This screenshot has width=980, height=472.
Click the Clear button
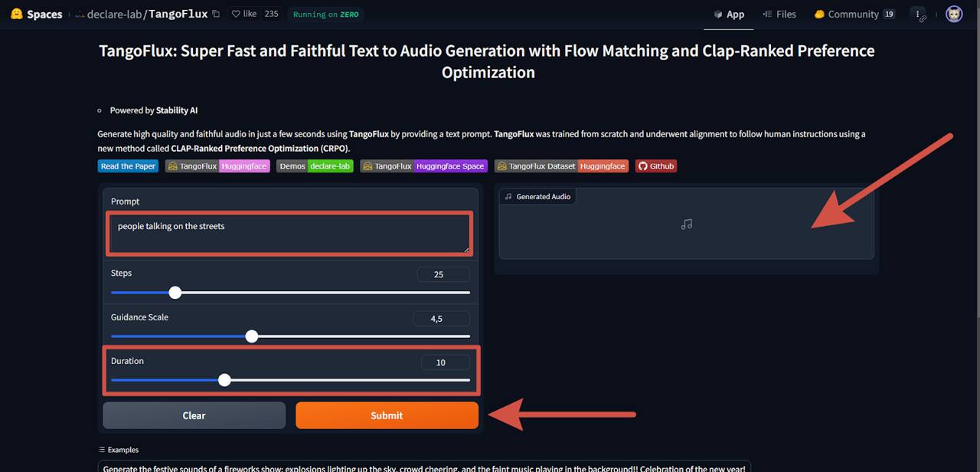194,415
